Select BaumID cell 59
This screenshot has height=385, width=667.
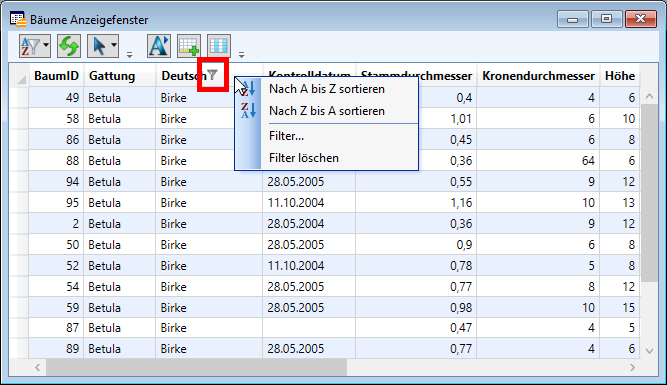click(x=56, y=308)
